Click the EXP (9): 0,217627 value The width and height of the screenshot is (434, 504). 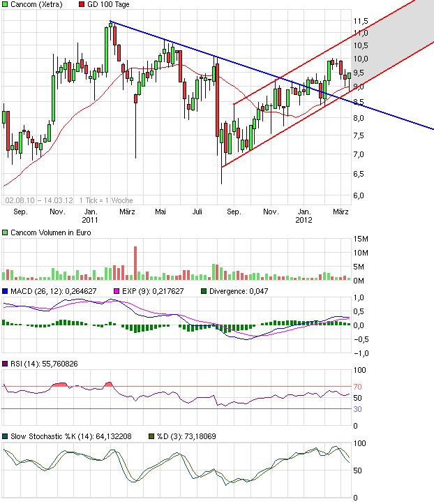coord(153,291)
